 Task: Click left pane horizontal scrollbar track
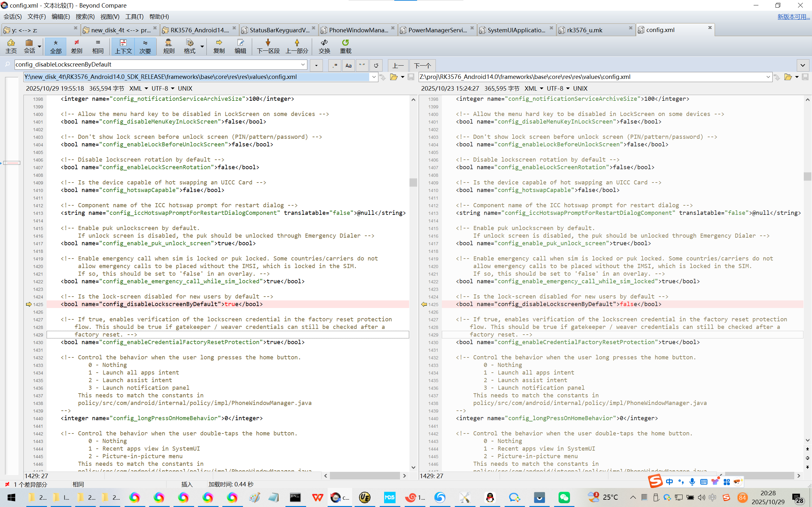[x=364, y=476]
